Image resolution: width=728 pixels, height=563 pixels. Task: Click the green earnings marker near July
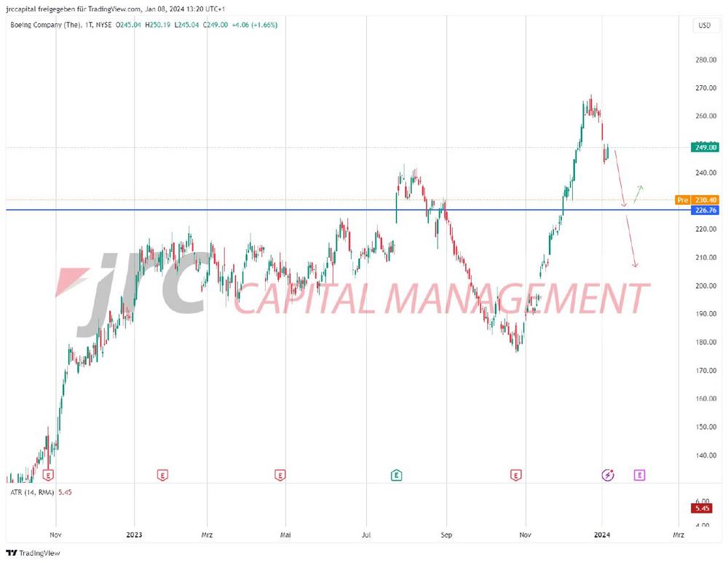tap(396, 476)
